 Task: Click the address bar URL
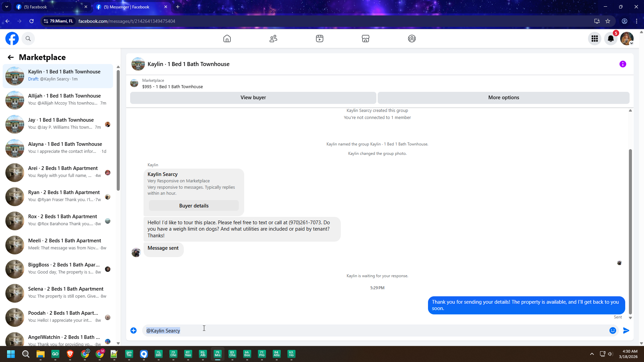click(127, 21)
